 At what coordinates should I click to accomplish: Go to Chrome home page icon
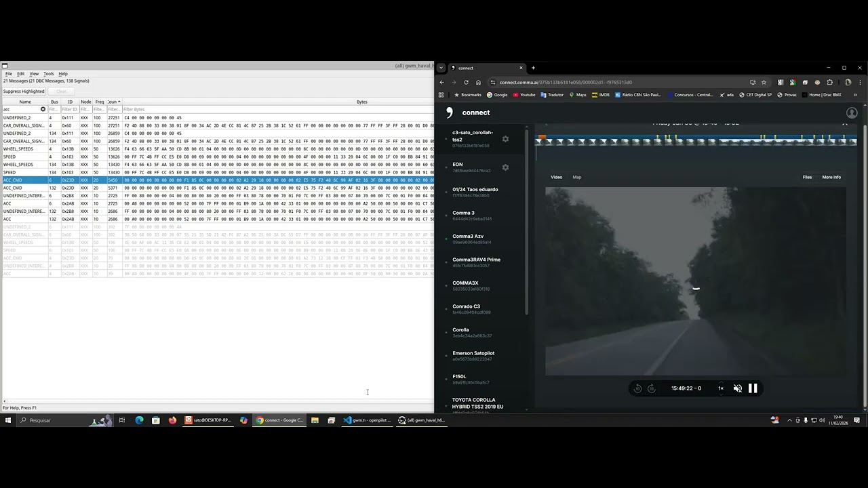coord(478,82)
